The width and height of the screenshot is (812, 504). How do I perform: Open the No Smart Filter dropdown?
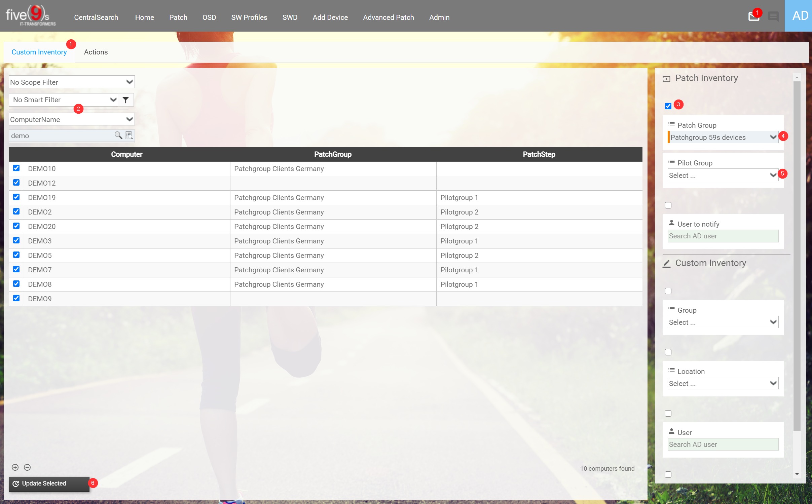tap(63, 100)
